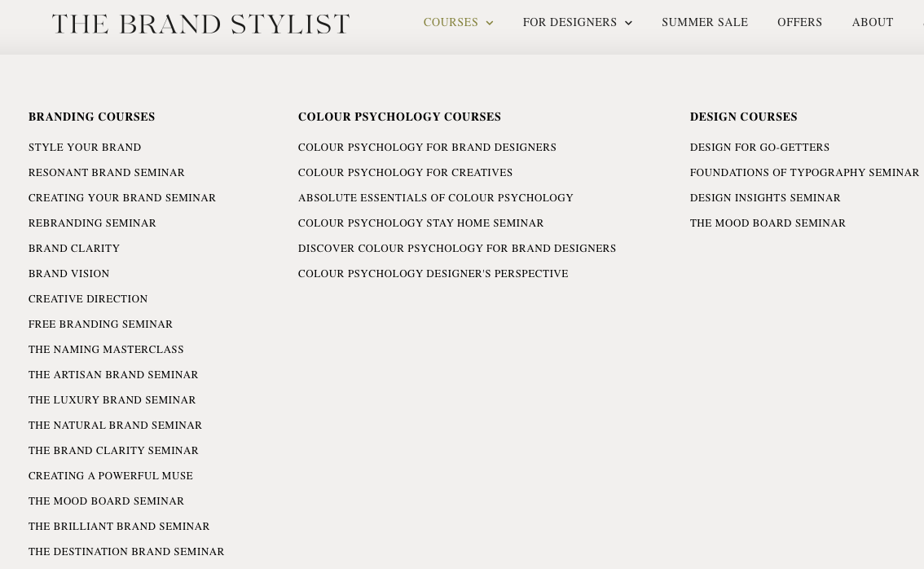This screenshot has width=924, height=569.
Task: Select Resonant Brand Seminar link
Action: 107,173
